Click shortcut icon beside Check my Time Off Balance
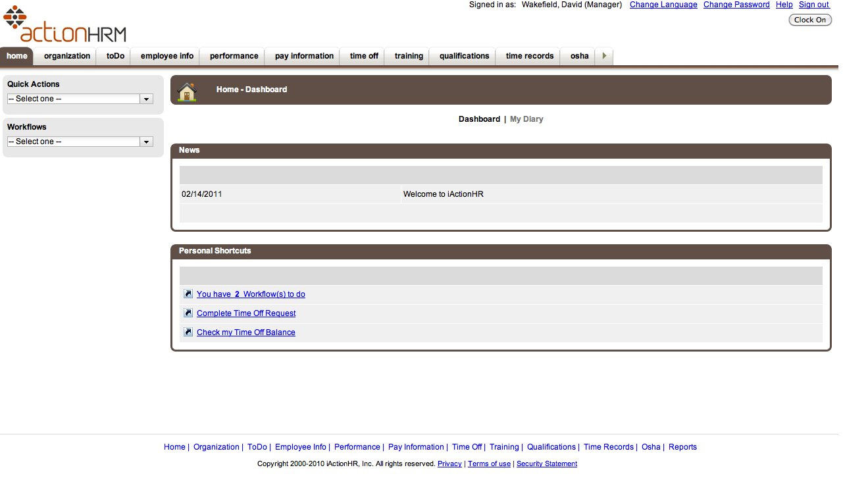Image resolution: width=868 pixels, height=501 pixels. pyautogui.click(x=188, y=332)
